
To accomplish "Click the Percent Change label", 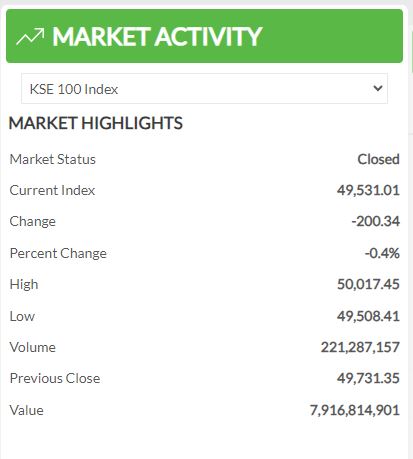I will (58, 253).
